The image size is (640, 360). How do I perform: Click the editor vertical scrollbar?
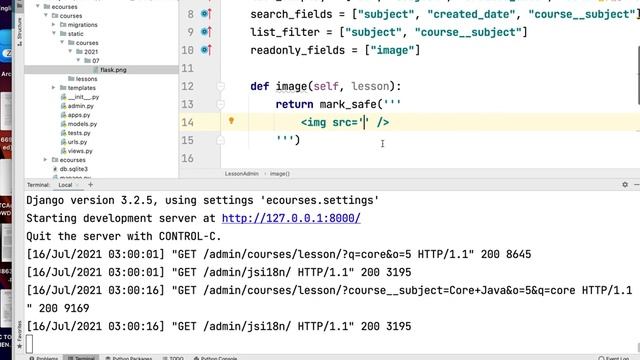[638, 75]
